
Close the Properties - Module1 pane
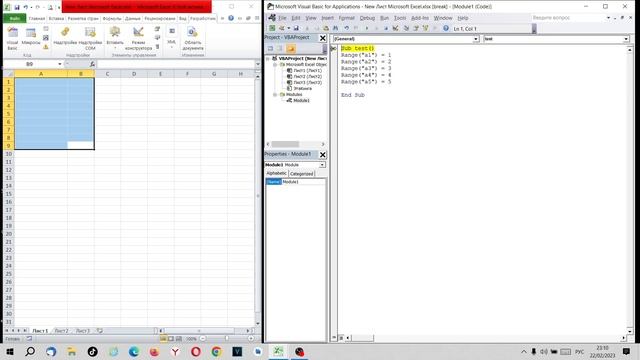[x=322, y=155]
